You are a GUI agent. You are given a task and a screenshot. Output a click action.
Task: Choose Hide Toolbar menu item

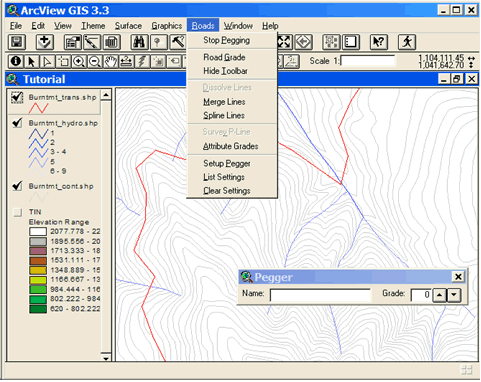[232, 71]
